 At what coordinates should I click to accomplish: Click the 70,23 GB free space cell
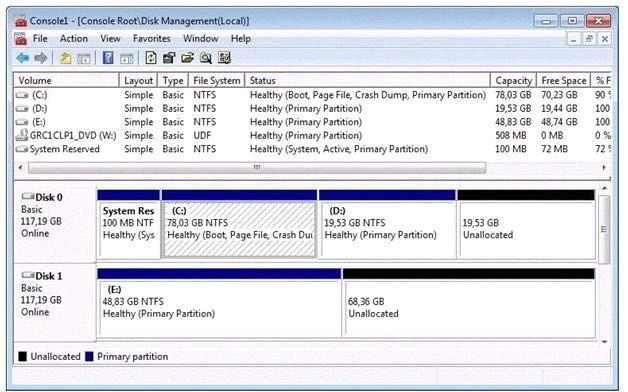[x=559, y=95]
